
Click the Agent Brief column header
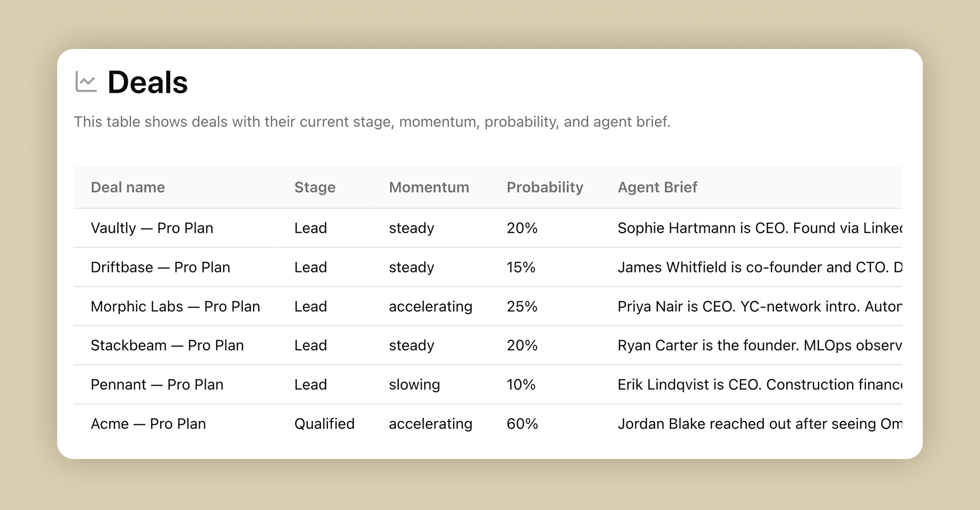coord(657,187)
